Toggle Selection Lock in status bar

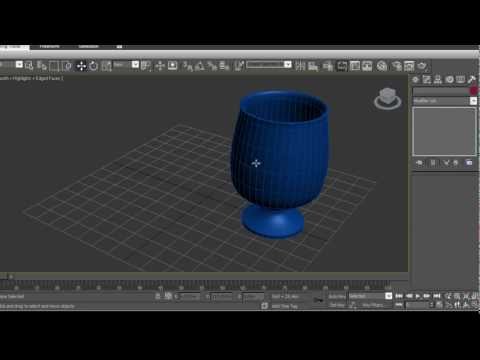tap(158, 296)
